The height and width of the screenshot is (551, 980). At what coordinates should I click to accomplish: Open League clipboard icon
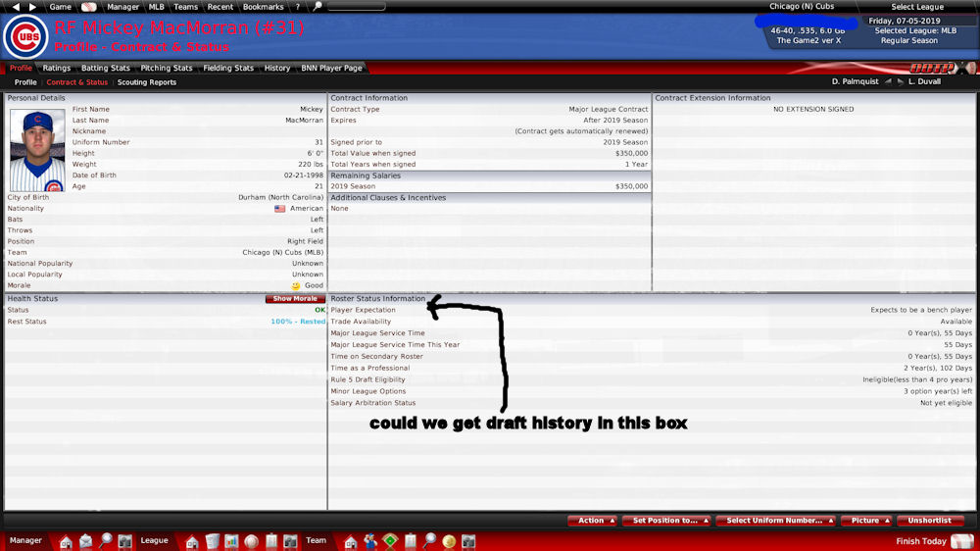point(271,541)
